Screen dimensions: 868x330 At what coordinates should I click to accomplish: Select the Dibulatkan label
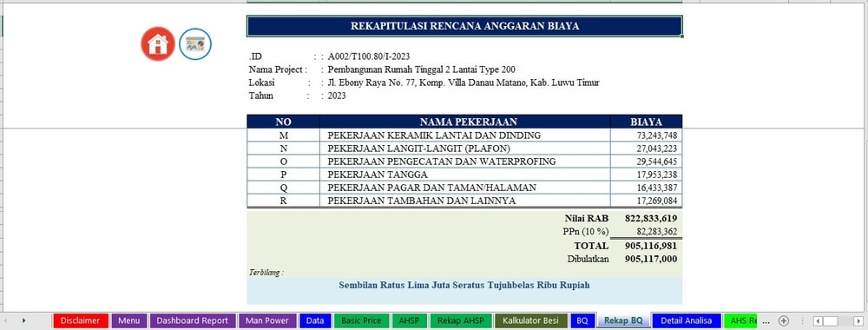click(x=588, y=259)
